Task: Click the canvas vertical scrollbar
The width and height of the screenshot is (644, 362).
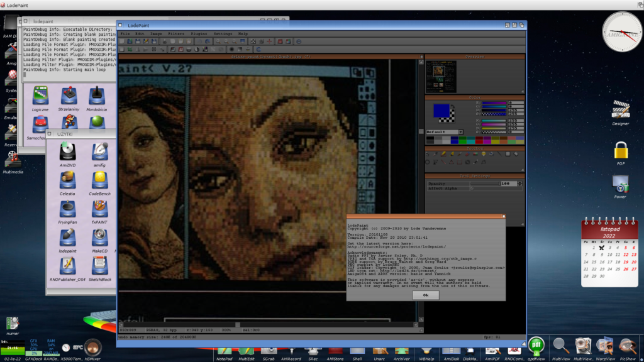Action: (x=421, y=191)
